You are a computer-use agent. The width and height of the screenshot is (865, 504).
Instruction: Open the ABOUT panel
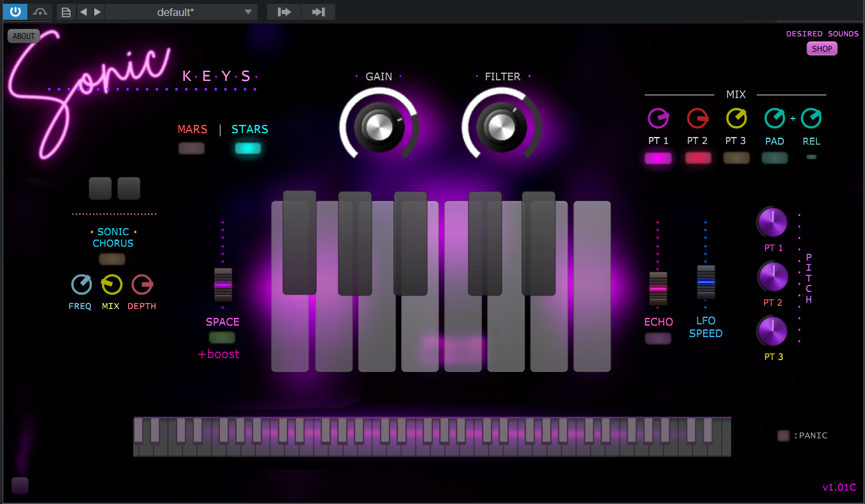24,36
